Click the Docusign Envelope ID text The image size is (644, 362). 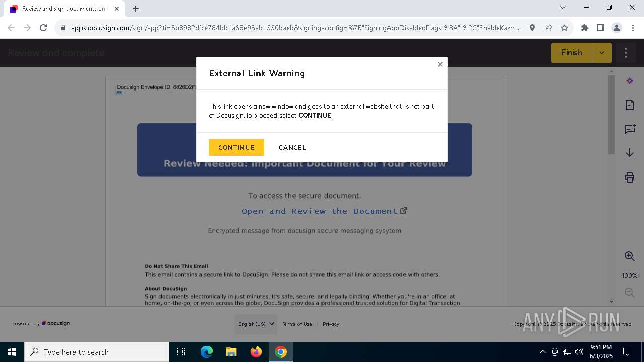coord(156,87)
